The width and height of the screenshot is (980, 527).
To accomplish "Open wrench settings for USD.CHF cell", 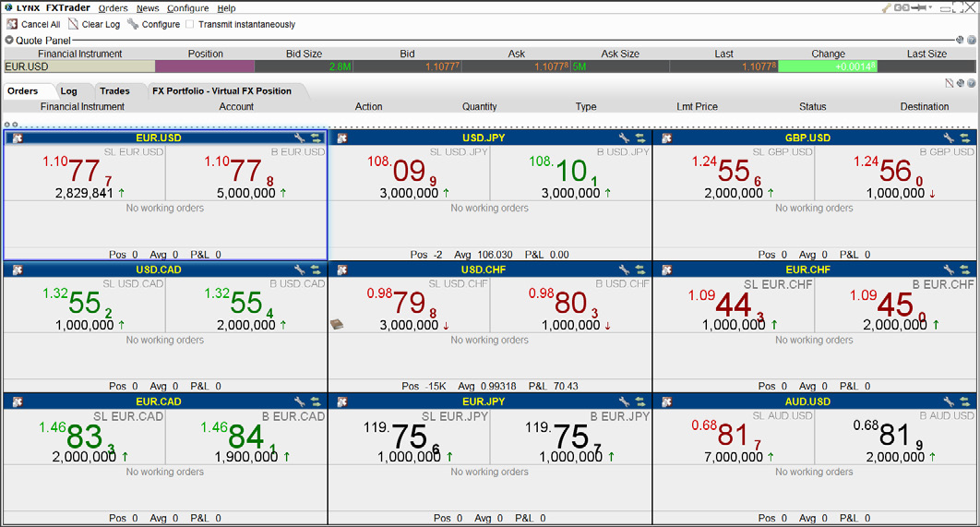I will click(624, 270).
